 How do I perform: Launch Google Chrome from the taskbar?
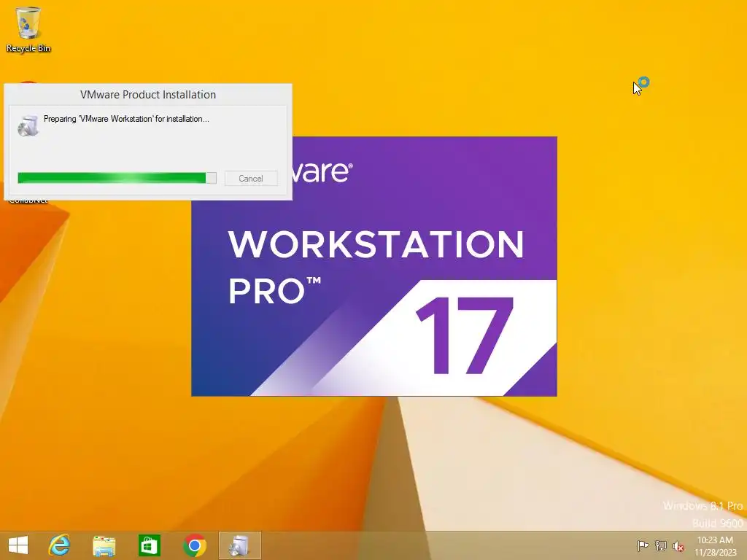pos(194,545)
